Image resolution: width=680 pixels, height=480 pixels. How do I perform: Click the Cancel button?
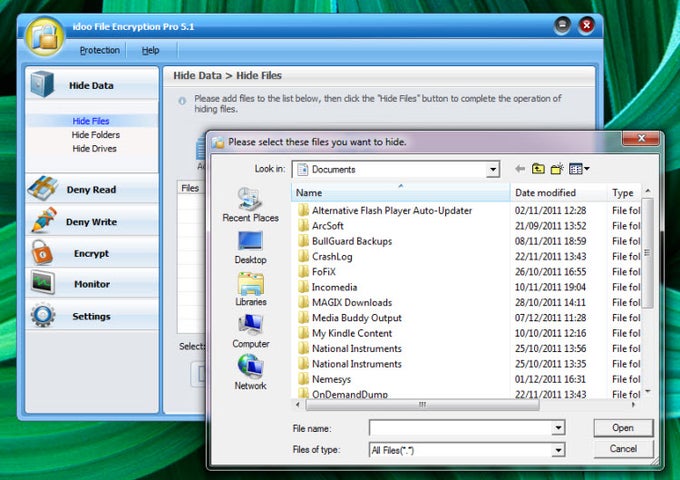pos(623,449)
